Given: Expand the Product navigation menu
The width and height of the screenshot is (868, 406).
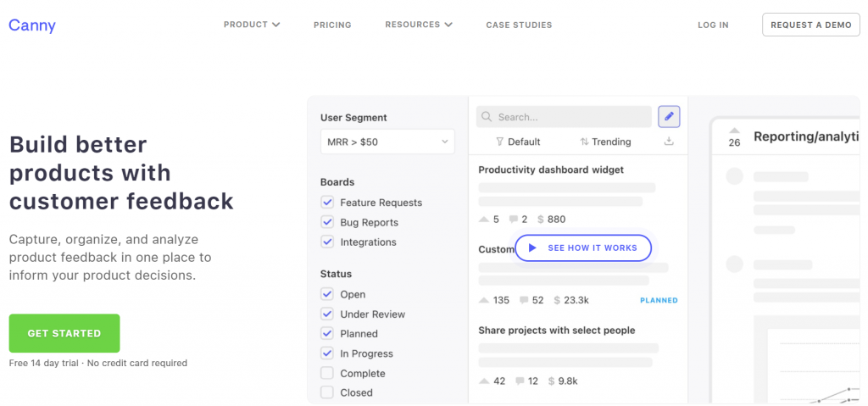Looking at the screenshot, I should tap(252, 25).
